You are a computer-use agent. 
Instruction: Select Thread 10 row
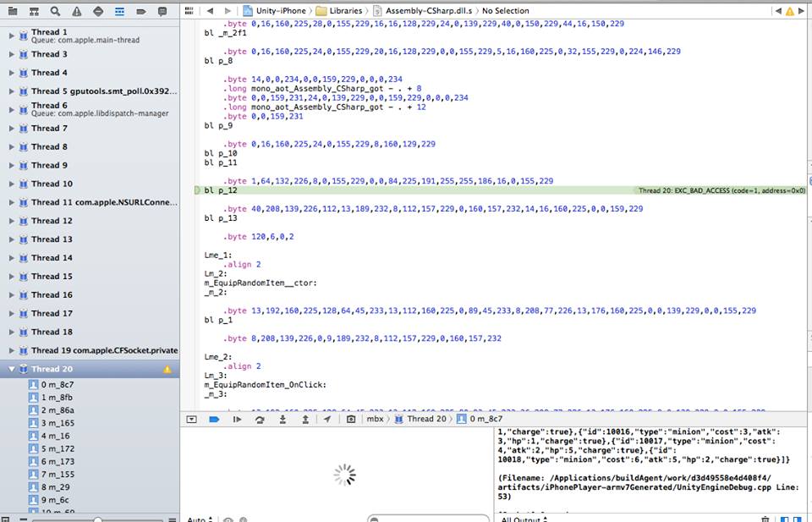(90, 184)
